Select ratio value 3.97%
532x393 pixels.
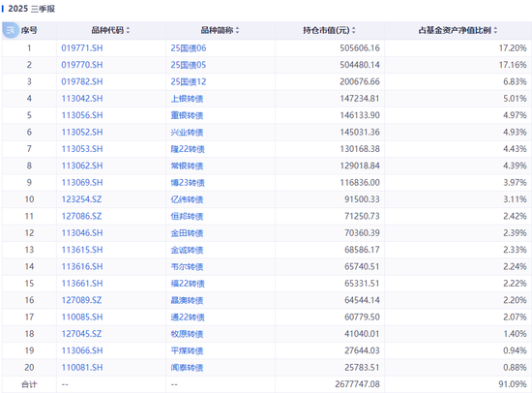(x=515, y=183)
